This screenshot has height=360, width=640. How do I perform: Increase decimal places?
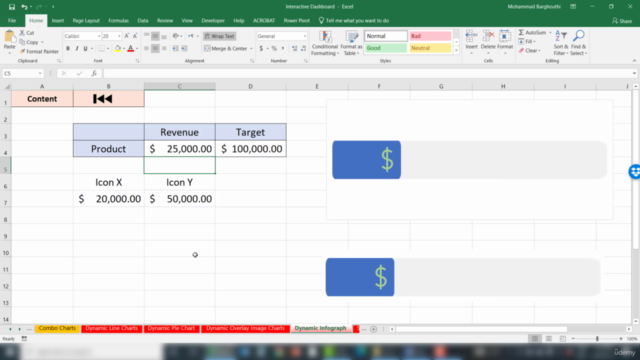coord(294,49)
